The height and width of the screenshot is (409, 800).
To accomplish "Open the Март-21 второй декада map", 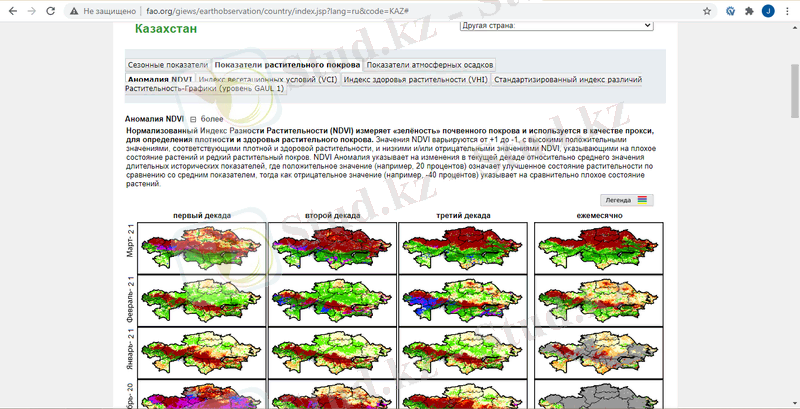I will point(332,248).
